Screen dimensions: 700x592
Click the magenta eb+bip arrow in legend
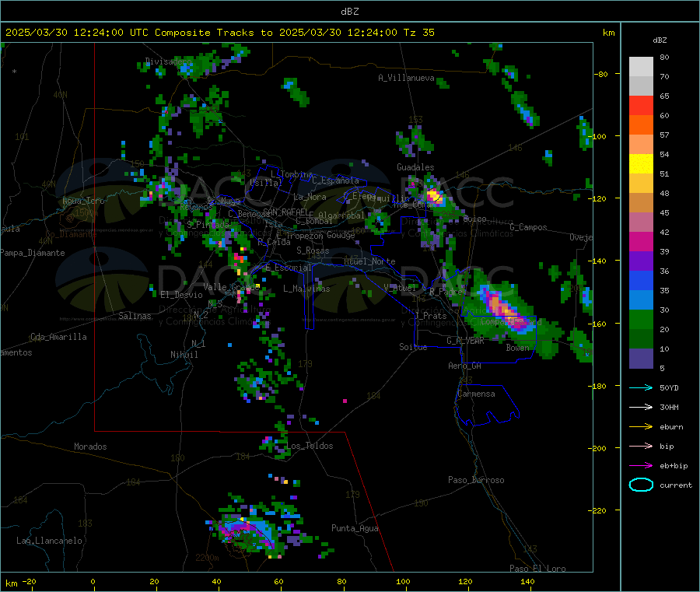641,466
